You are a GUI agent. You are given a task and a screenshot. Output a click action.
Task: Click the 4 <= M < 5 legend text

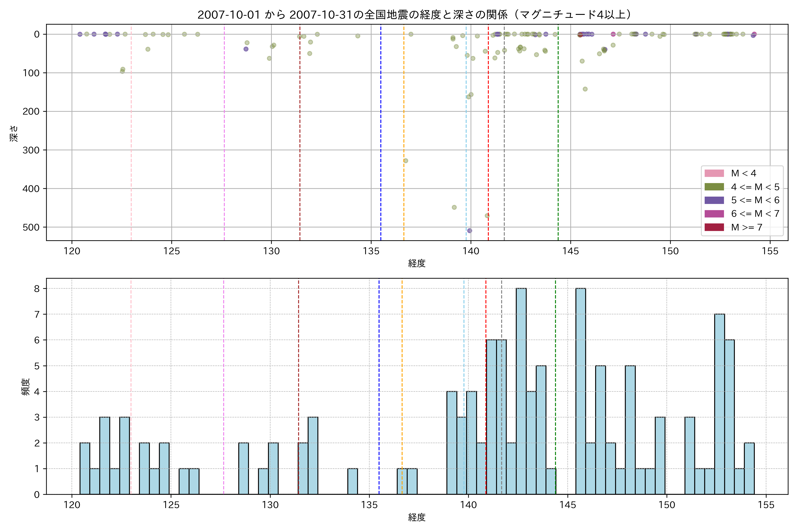coord(755,187)
